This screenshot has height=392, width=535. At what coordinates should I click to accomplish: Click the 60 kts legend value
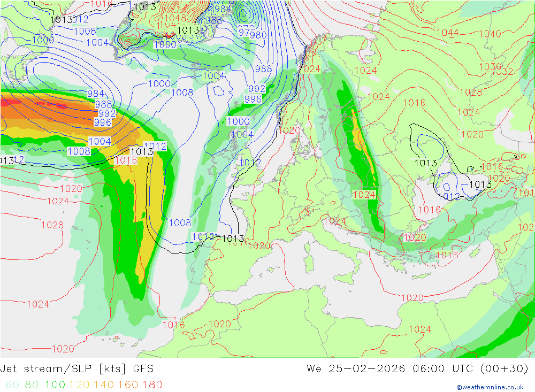[13, 385]
